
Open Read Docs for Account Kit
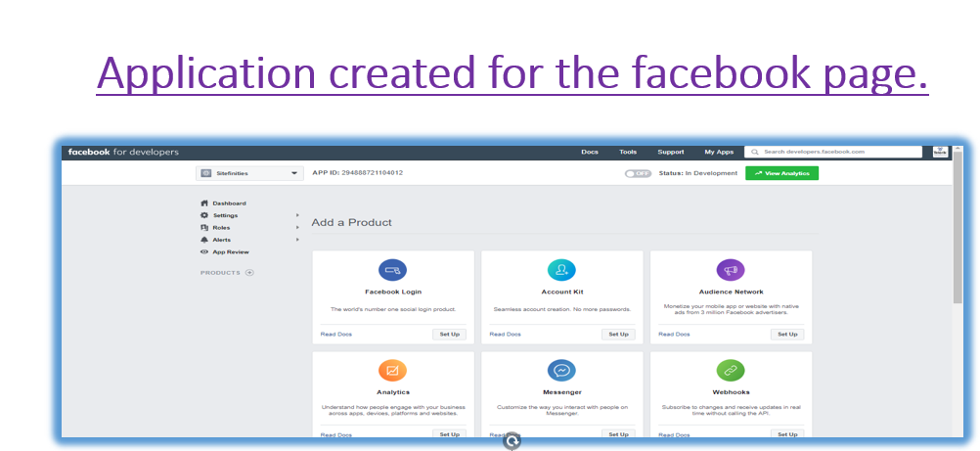tap(505, 334)
